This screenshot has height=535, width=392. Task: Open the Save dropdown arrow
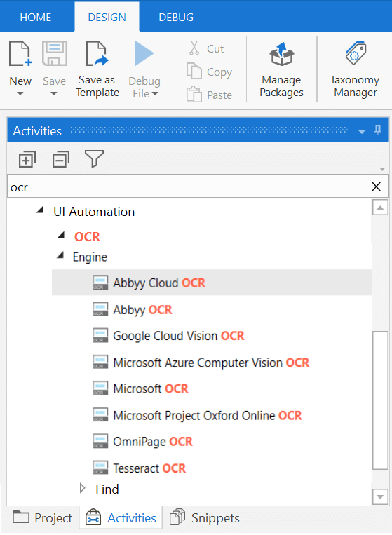[53, 93]
